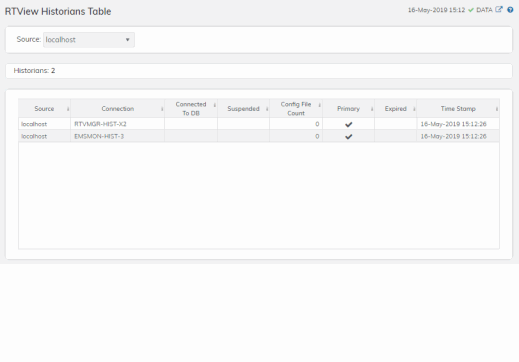
Task: Click sort icon on Connected To DB column
Action: 215,105
